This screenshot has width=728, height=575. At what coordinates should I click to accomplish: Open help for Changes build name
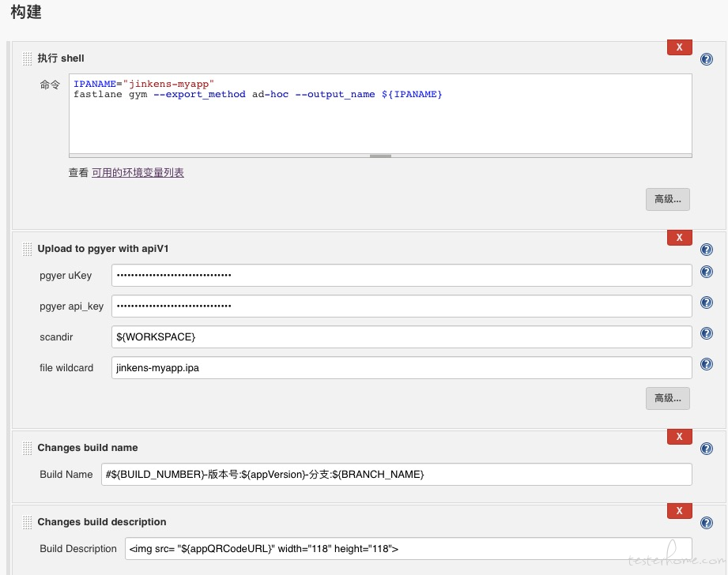[x=706, y=449]
